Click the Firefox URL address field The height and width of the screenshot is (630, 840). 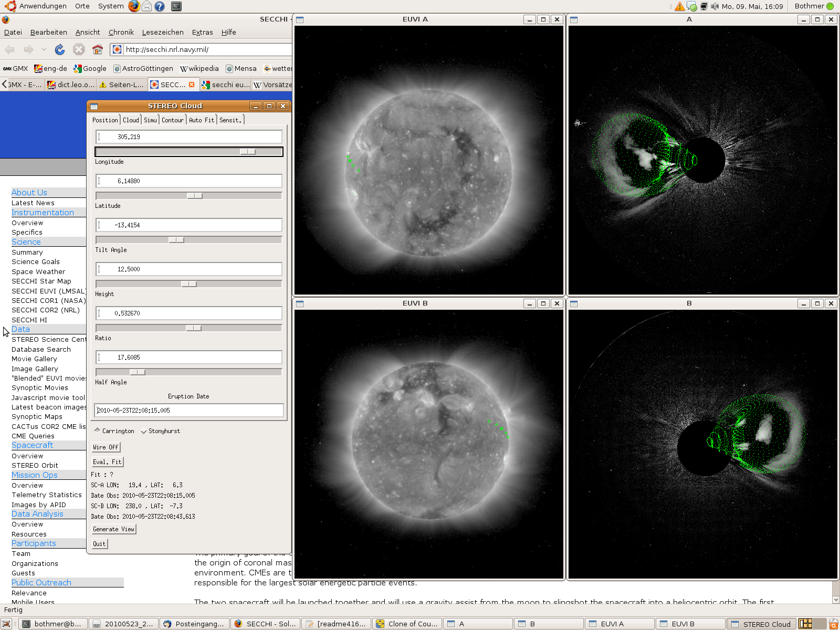(207, 49)
